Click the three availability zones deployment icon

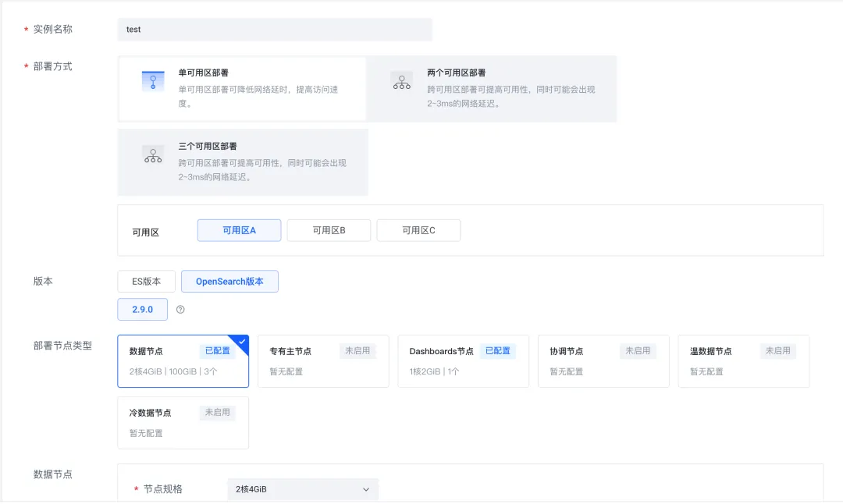pos(153,154)
